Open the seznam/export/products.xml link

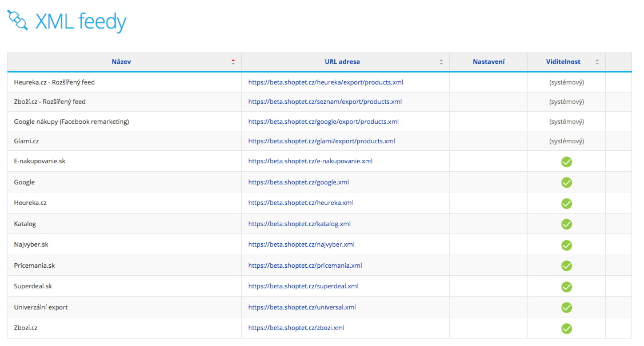point(325,102)
